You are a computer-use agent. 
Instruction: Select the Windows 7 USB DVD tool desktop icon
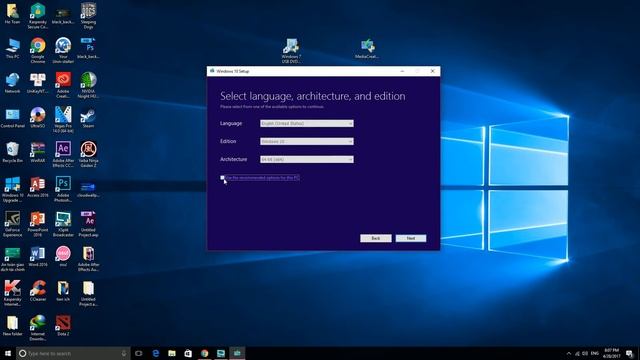[x=291, y=51]
